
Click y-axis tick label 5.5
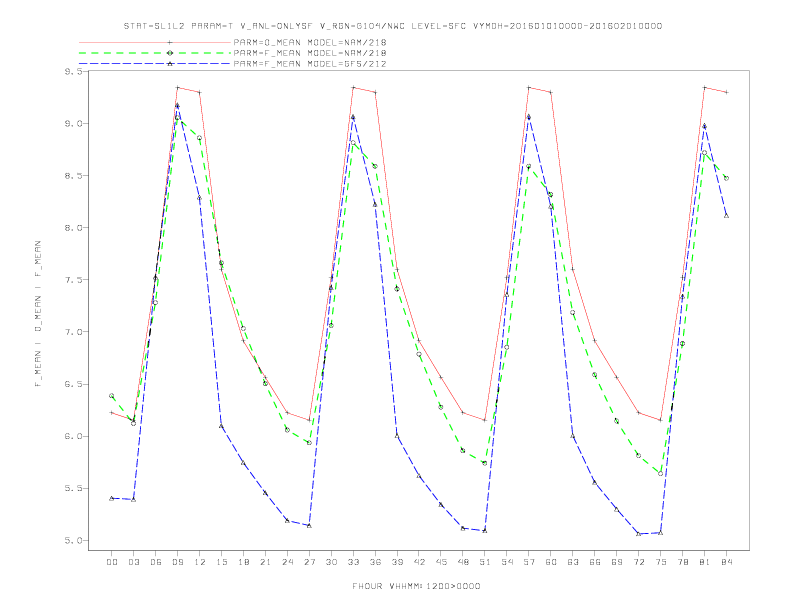click(x=72, y=488)
